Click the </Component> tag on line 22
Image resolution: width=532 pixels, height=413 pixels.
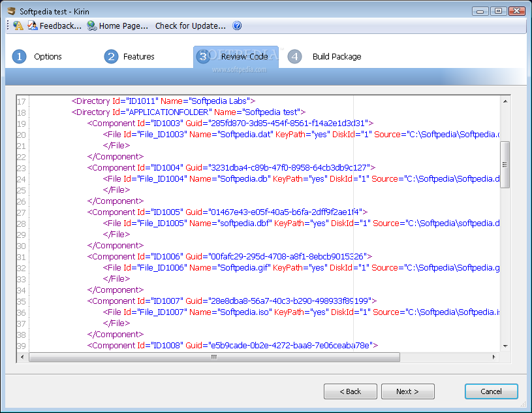(116, 157)
